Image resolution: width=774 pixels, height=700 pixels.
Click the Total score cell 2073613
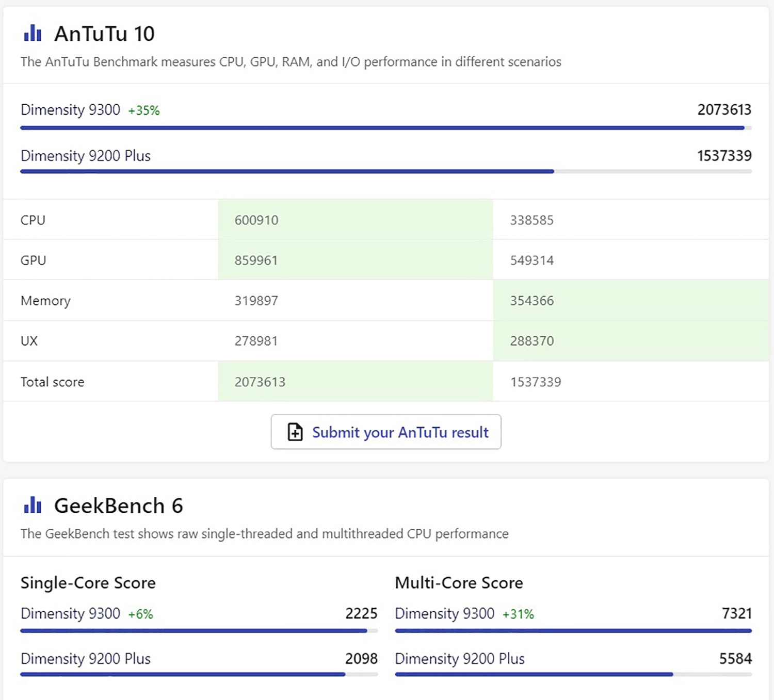coord(260,382)
